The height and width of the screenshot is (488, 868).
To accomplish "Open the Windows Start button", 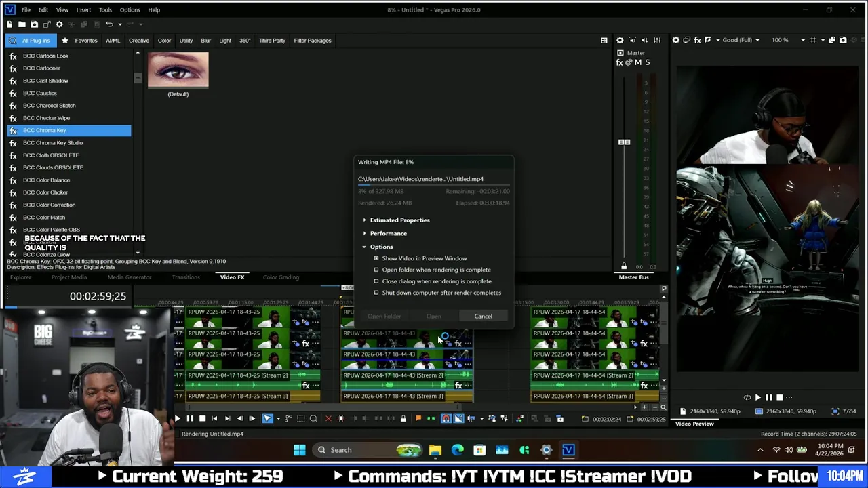I will pos(299,450).
